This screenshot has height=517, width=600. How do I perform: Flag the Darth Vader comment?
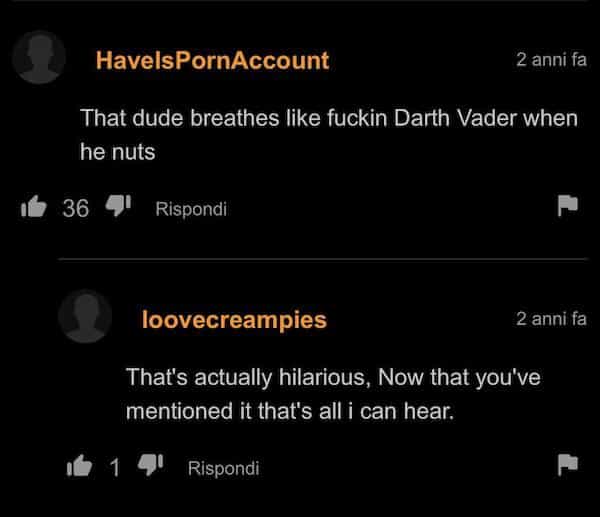pyautogui.click(x=567, y=205)
